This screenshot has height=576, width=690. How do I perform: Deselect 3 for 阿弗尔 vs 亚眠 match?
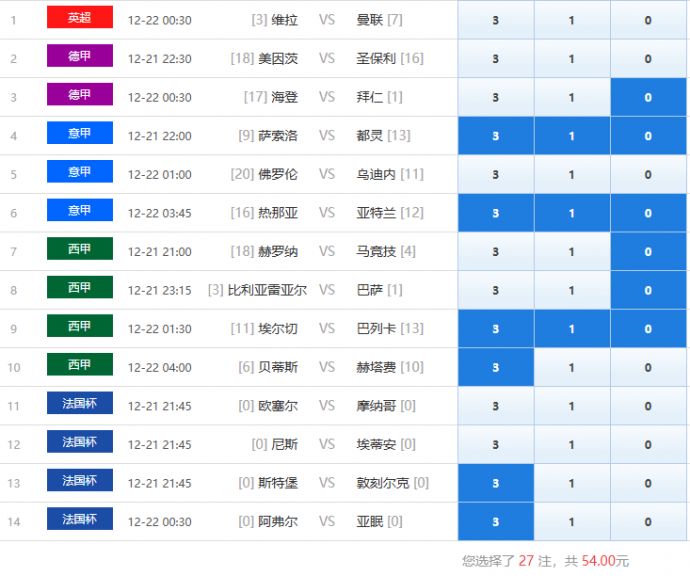coord(496,522)
